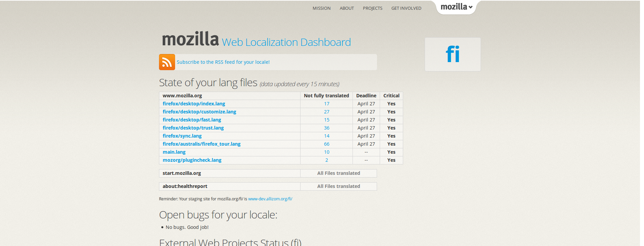
Task: Open mozorg/plugincheck.lang file link
Action: point(192,160)
